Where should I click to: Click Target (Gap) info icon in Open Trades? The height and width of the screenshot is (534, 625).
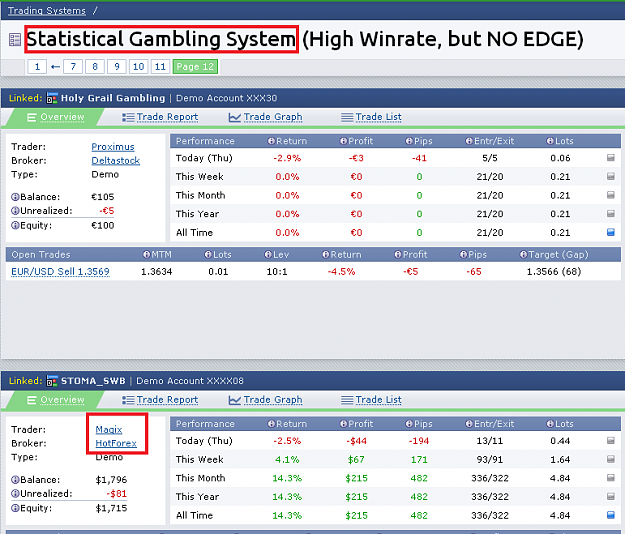pos(524,255)
